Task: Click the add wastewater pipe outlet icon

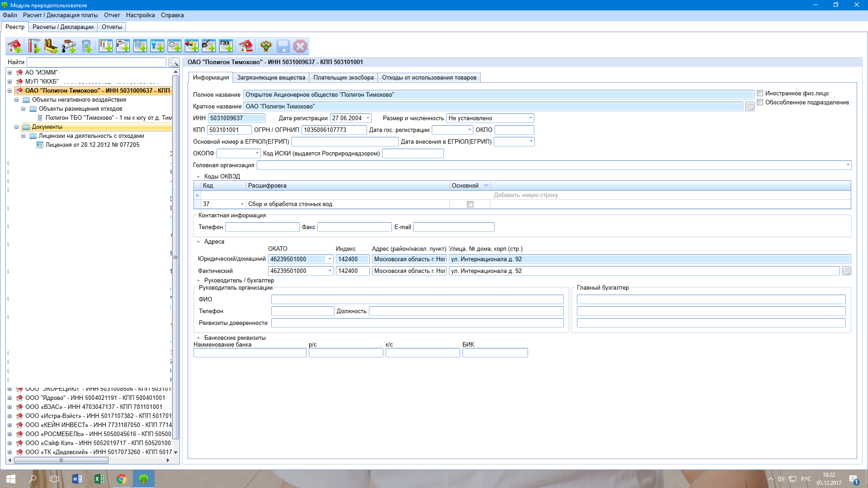Action: (69, 46)
